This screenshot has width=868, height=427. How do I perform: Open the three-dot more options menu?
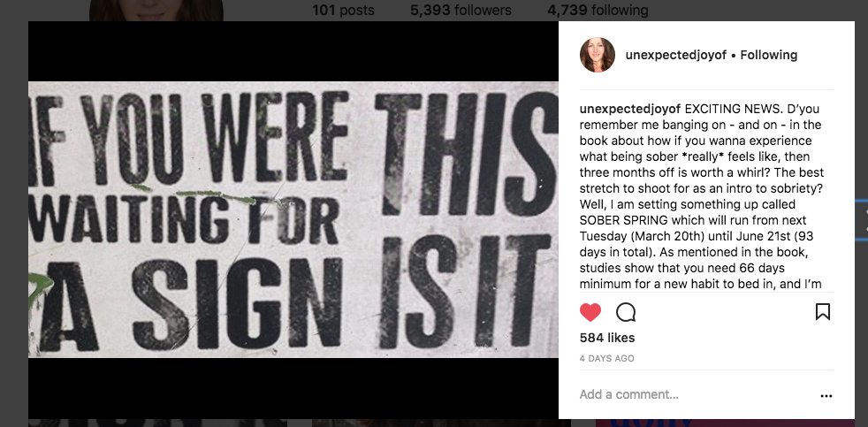pos(826,396)
